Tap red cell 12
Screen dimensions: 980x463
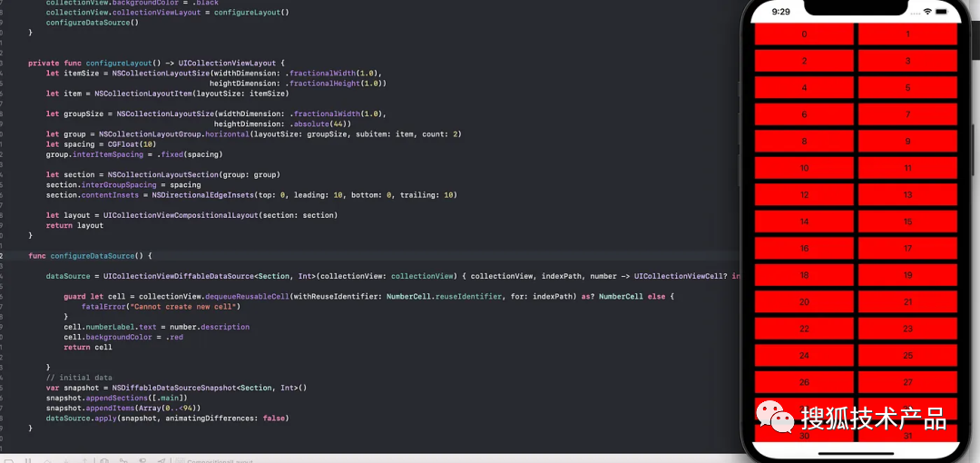point(804,195)
